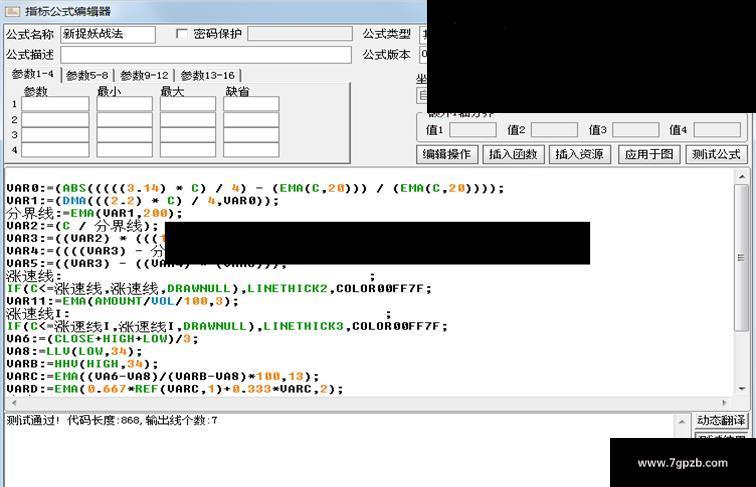Click the code editor scroll up arrow

coord(742,177)
